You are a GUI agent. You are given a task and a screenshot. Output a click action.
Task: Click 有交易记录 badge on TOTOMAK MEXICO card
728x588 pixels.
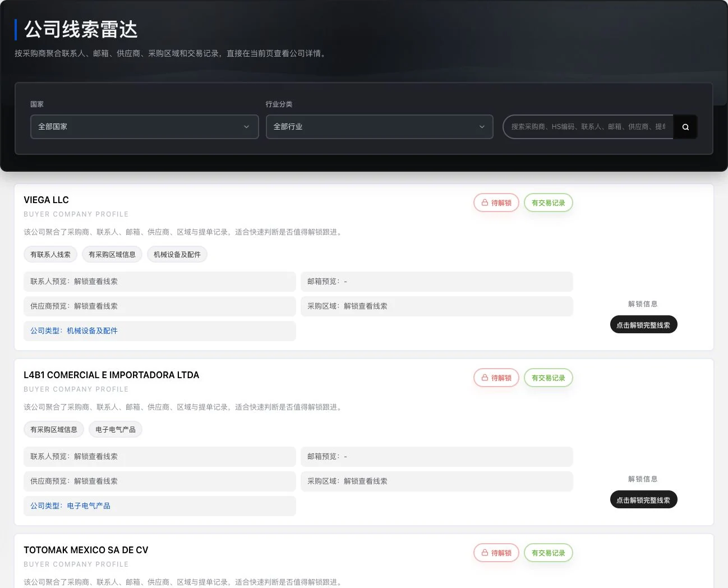[549, 553]
